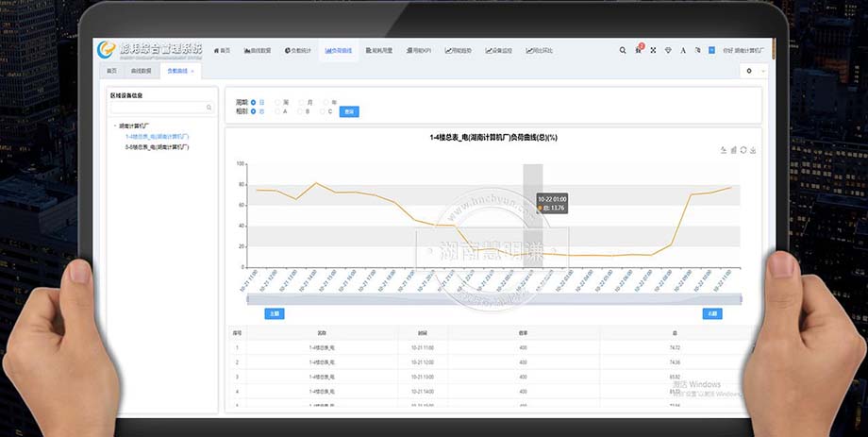Select the 月 (month) period radio button

302,102
